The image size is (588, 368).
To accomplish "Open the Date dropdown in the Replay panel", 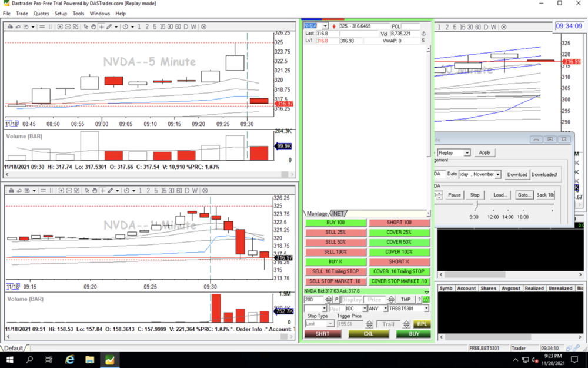I will tap(497, 174).
